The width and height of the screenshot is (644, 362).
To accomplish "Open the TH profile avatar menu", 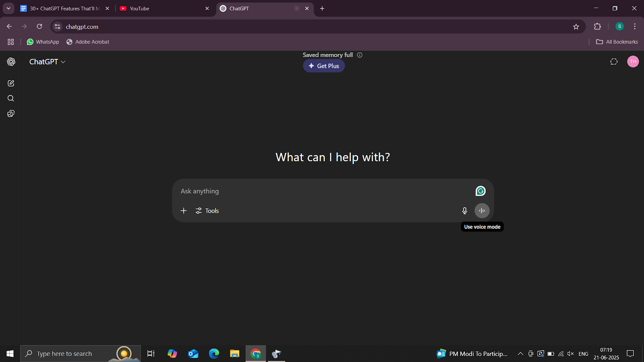I will coord(633,62).
